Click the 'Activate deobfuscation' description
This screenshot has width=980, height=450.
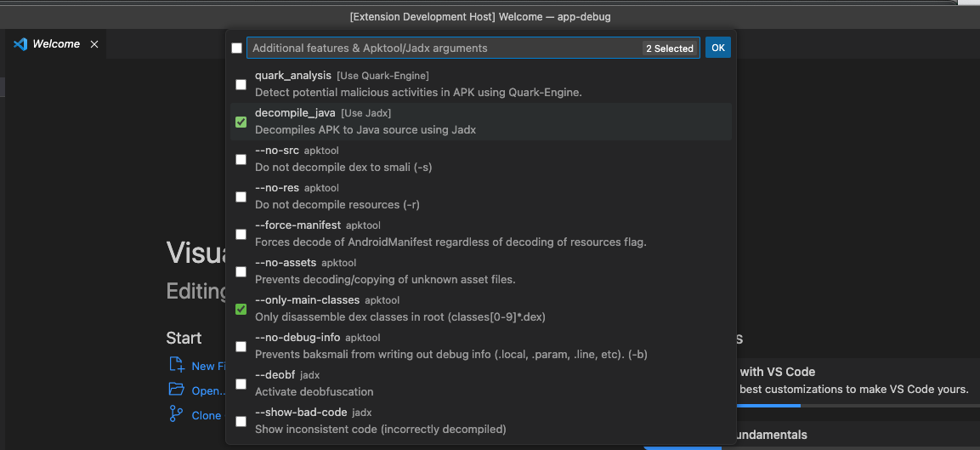(x=314, y=392)
